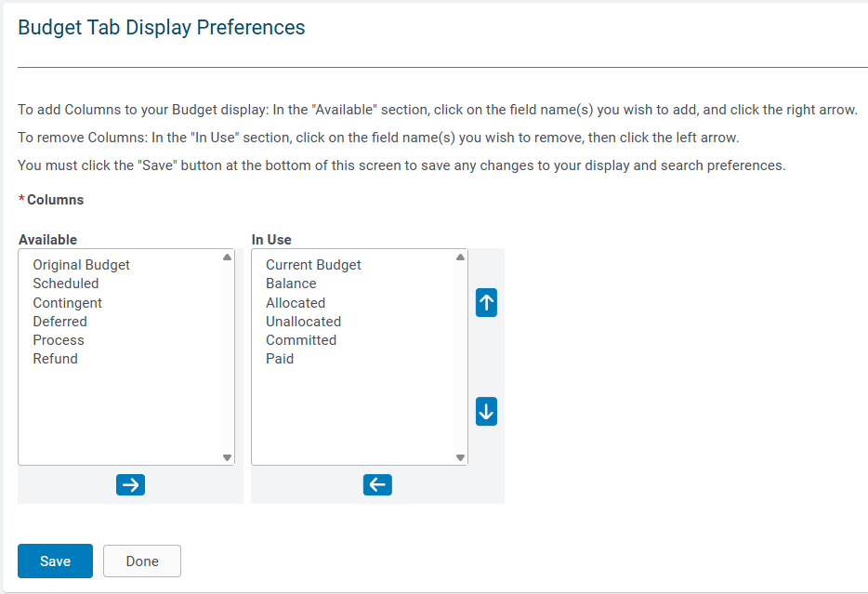Select Current Budget in In Use
This screenshot has height=594, width=868.
point(313,265)
